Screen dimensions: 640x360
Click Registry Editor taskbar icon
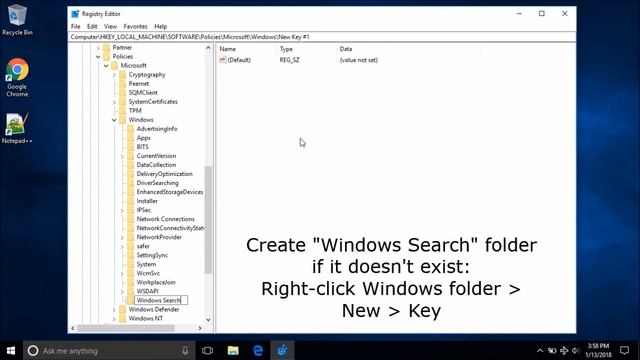[282, 351]
